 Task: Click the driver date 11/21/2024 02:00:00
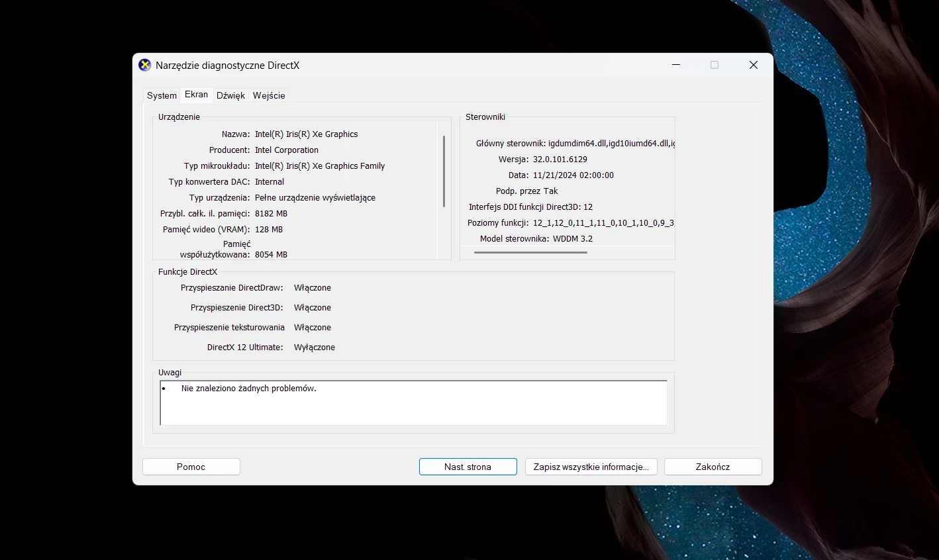573,175
